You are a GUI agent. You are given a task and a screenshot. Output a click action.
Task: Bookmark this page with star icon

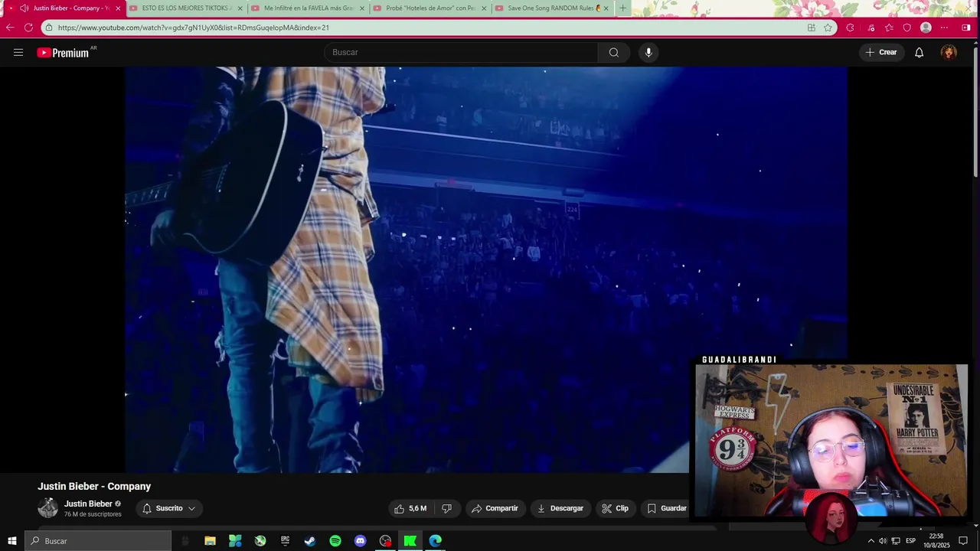coord(828,28)
